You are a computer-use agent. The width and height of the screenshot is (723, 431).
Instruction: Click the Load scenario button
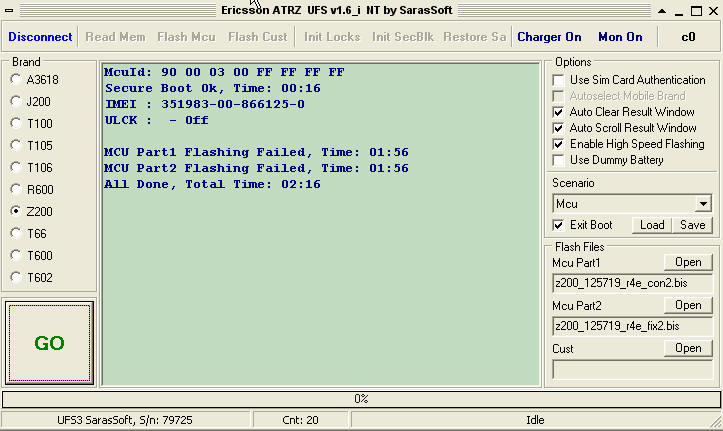tap(652, 225)
